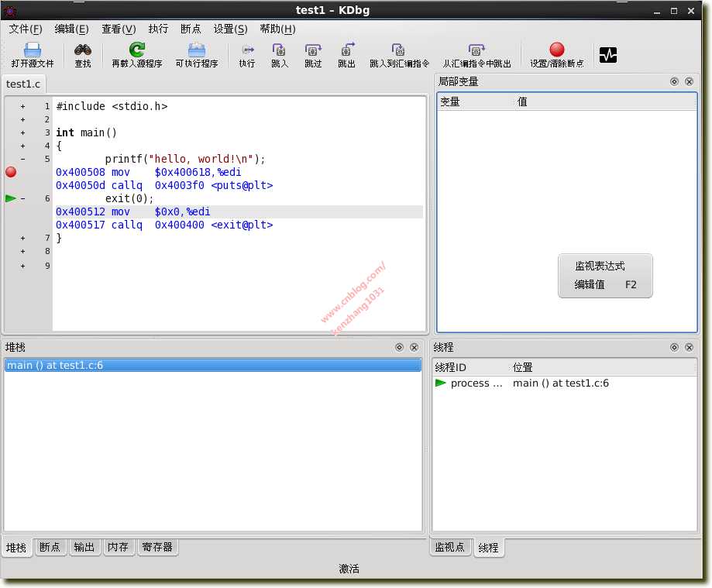This screenshot has height=588, width=712.
Task: Select the process thread row
Action: tap(565, 383)
